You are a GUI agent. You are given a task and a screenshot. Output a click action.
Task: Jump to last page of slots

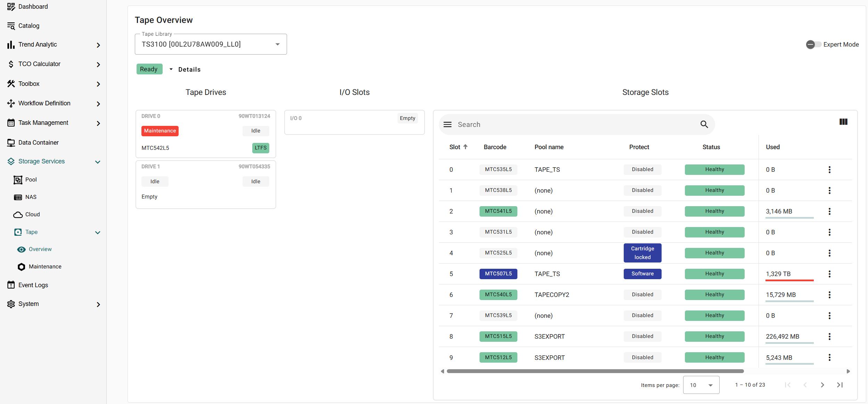[840, 385]
